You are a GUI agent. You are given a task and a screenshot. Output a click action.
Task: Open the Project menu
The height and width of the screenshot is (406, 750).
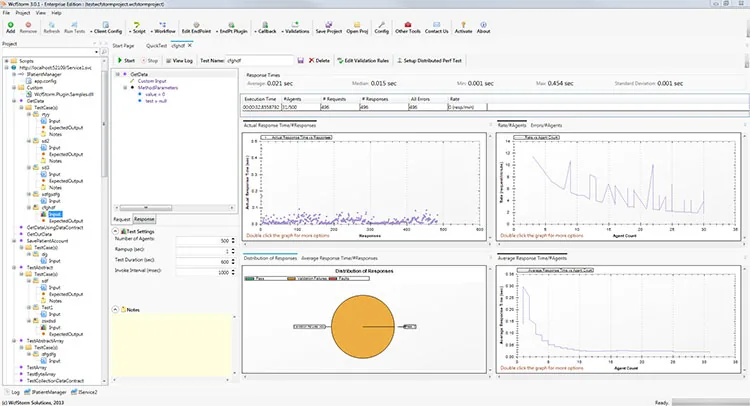(x=22, y=13)
